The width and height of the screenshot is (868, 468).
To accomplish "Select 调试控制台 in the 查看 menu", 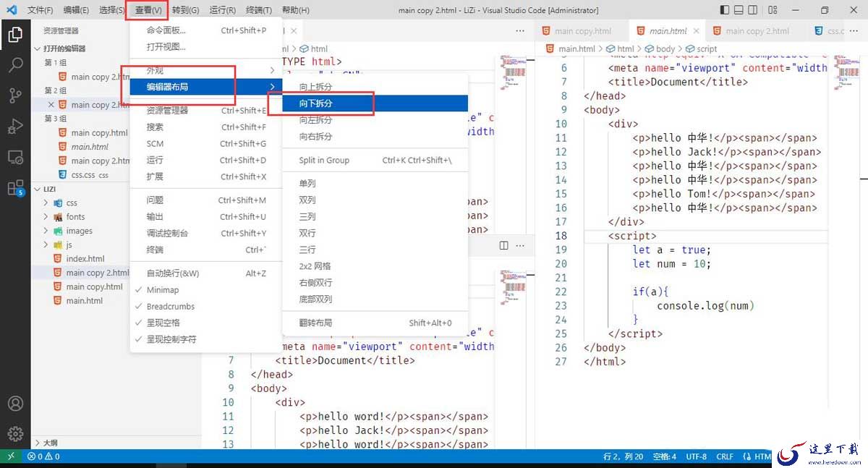I will 205,233.
